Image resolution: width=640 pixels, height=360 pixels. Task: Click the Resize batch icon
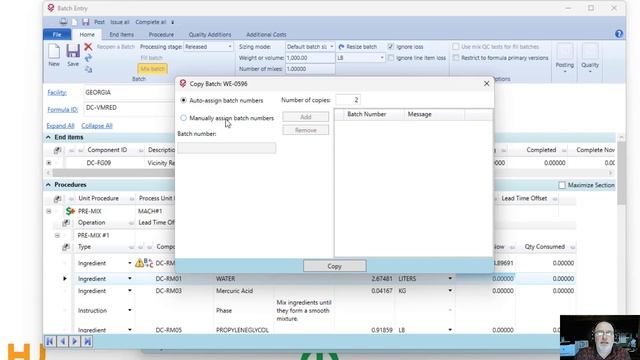point(341,47)
